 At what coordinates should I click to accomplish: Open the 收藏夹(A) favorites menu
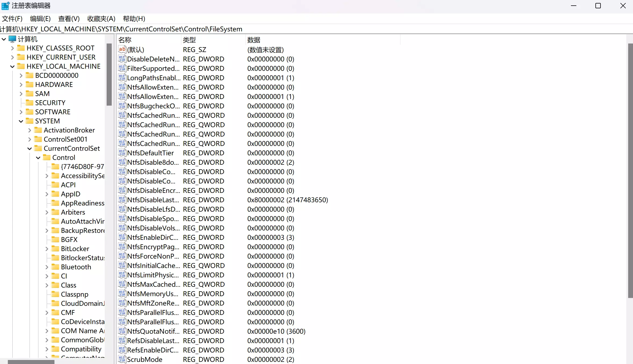pos(101,19)
